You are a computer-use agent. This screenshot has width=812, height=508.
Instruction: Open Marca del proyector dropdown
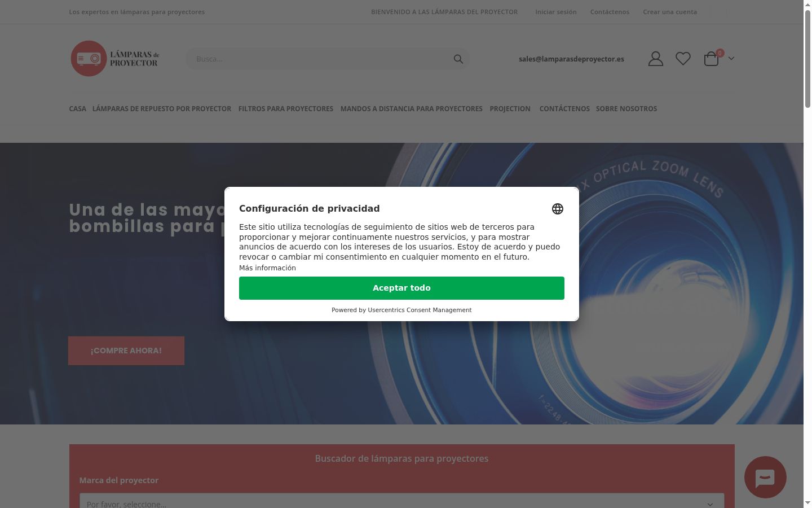[401, 501]
